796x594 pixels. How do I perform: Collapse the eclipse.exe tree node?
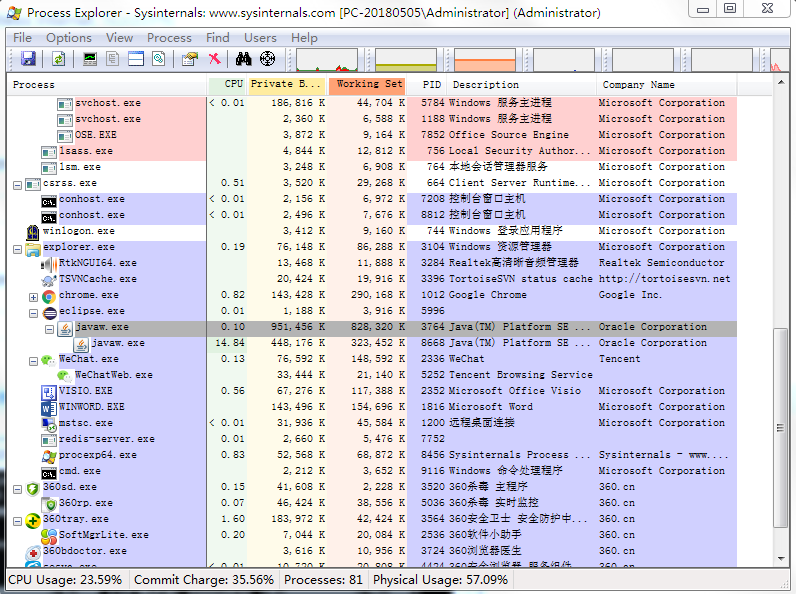(x=34, y=313)
